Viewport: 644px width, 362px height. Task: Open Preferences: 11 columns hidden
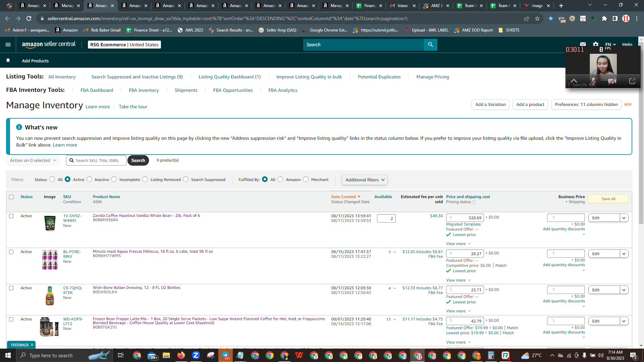pyautogui.click(x=586, y=105)
